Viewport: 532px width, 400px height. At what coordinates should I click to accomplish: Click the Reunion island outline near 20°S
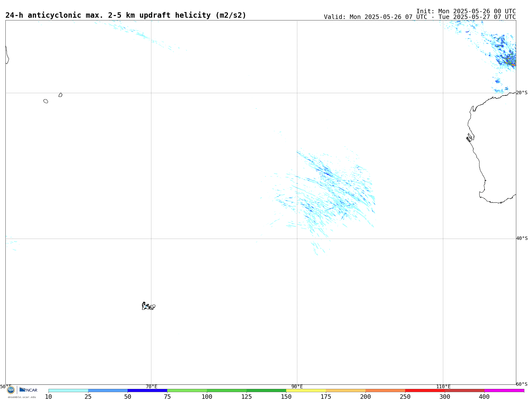coord(46,101)
